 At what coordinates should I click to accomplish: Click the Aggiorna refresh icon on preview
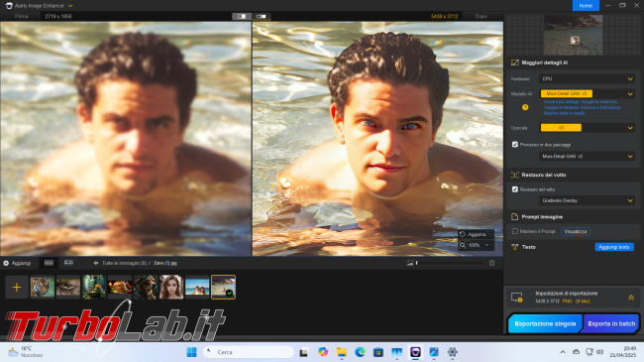tap(463, 234)
